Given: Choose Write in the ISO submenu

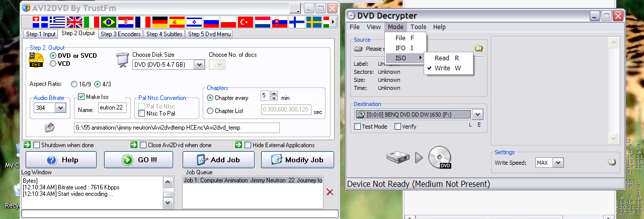Looking at the screenshot, I should point(449,68).
